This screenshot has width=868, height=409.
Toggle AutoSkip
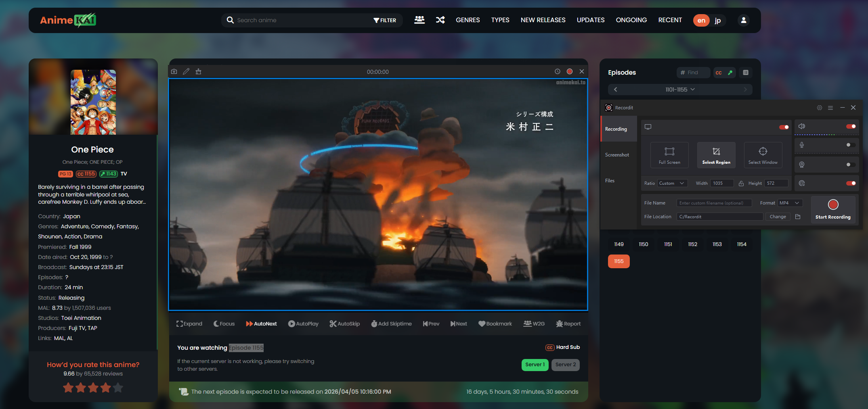coord(344,324)
